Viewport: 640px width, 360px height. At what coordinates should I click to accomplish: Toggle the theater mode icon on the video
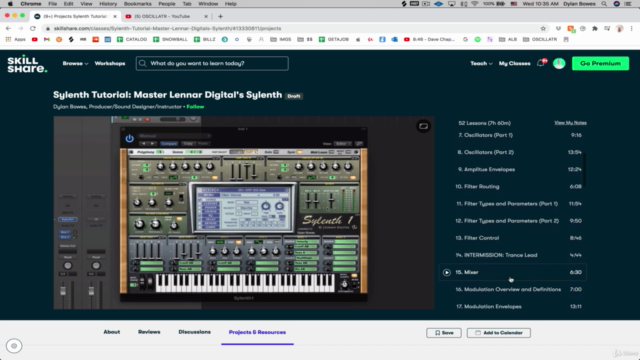423,126
